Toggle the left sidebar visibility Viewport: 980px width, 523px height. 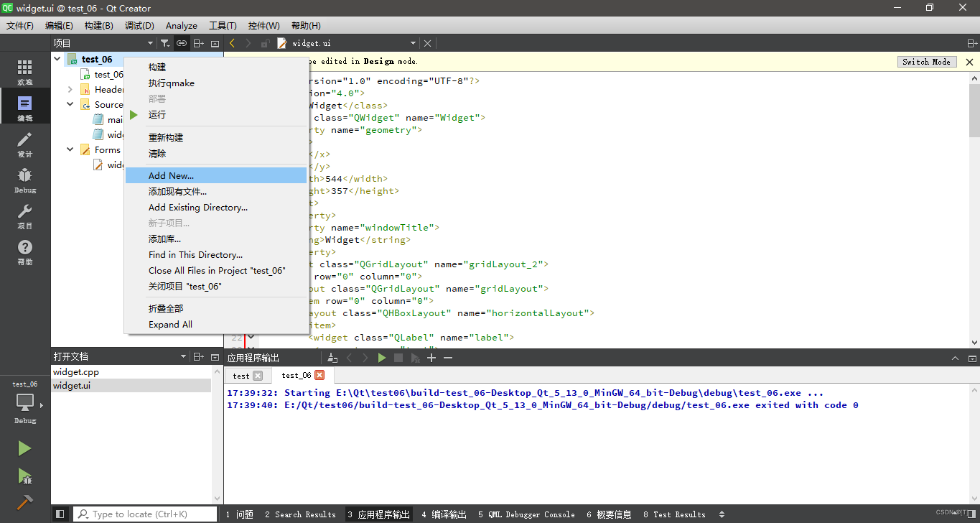coord(60,514)
